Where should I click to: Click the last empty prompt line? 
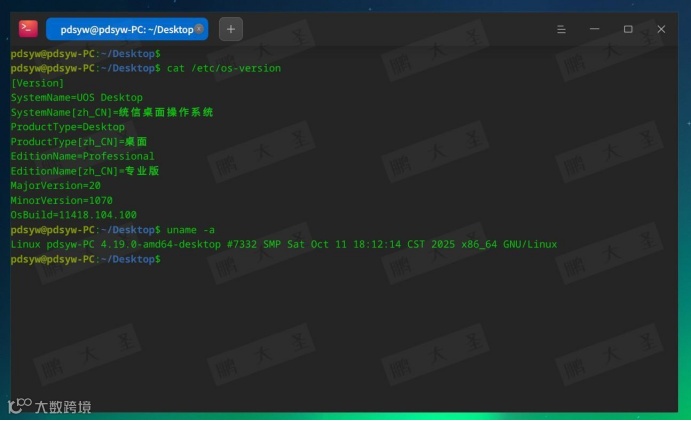coord(85,259)
